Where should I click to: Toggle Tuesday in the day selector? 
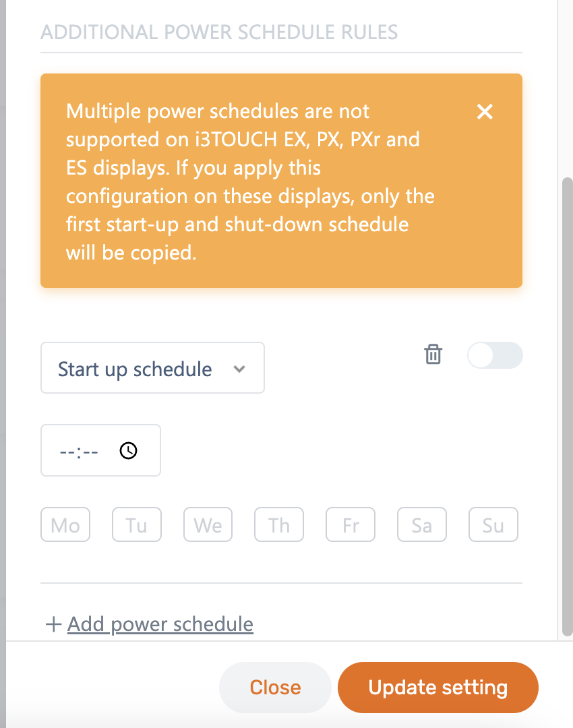[x=137, y=525]
